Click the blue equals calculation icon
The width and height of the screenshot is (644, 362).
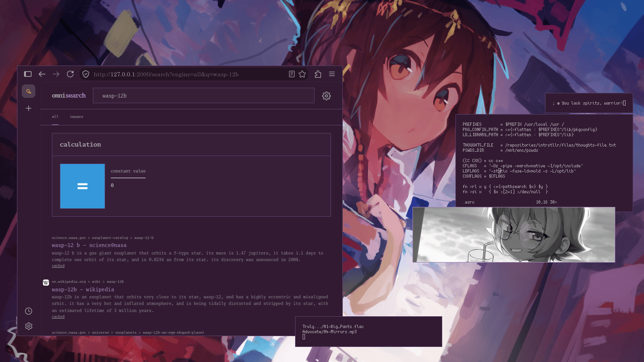point(83,186)
